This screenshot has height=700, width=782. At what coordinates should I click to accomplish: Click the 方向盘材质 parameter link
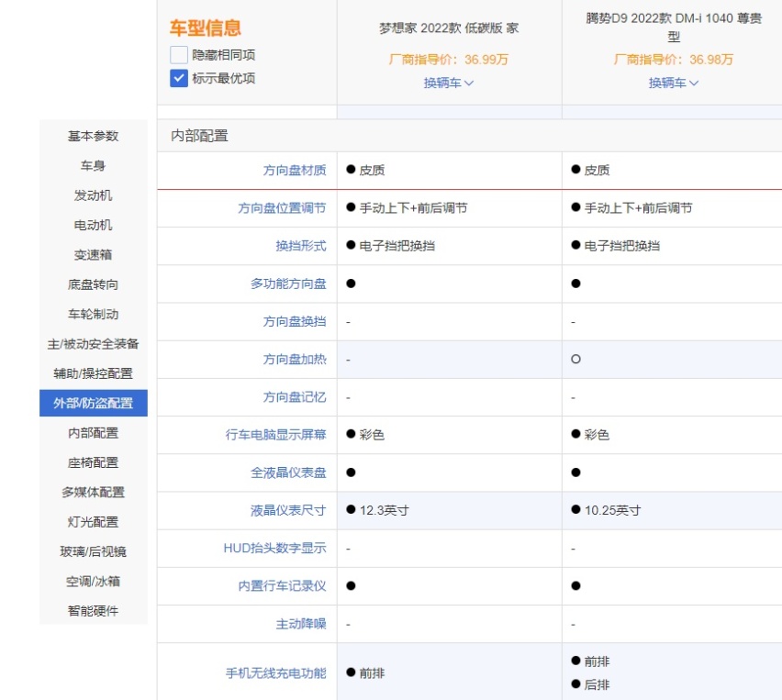295,171
